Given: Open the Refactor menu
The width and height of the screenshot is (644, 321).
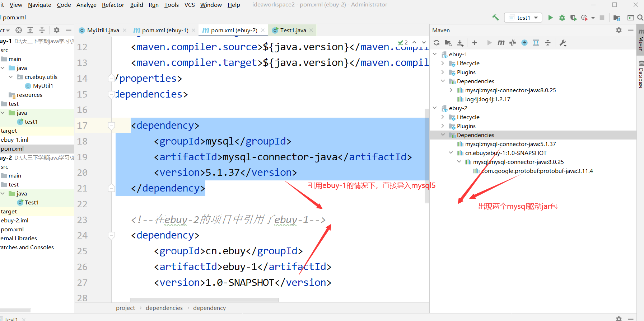Looking at the screenshot, I should 113,5.
